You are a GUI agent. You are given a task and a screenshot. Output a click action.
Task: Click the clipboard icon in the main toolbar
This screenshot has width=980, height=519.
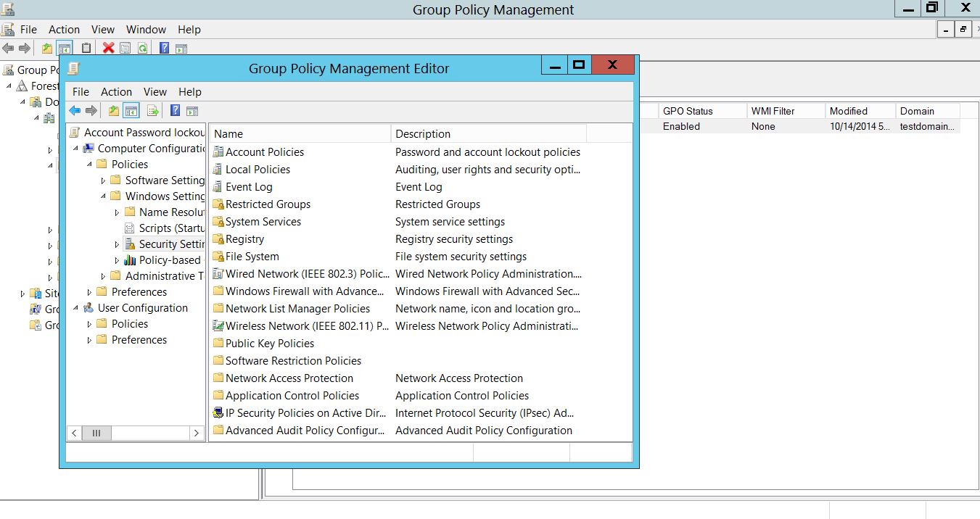pos(86,49)
